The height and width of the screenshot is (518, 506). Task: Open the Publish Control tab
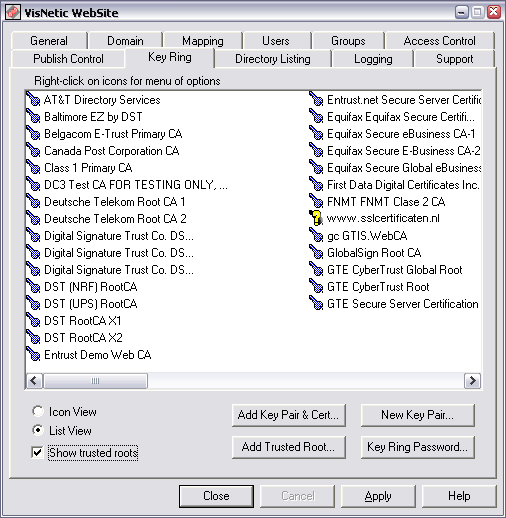tap(68, 59)
